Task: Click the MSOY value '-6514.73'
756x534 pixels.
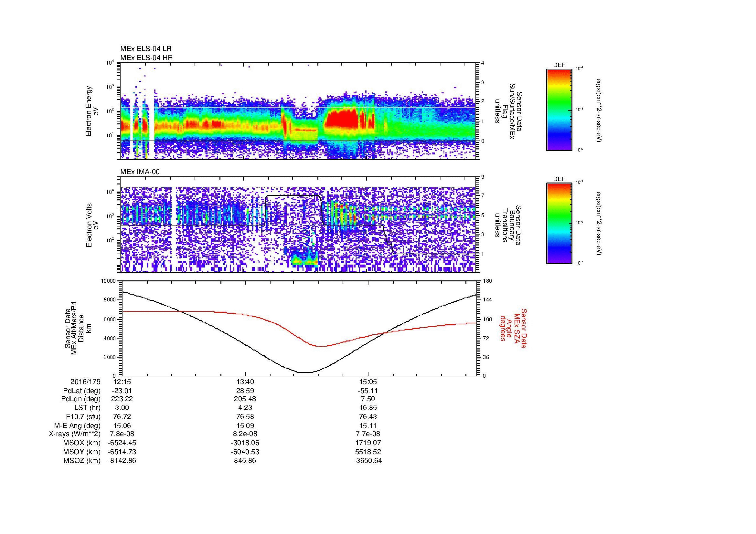Action: 122,452
